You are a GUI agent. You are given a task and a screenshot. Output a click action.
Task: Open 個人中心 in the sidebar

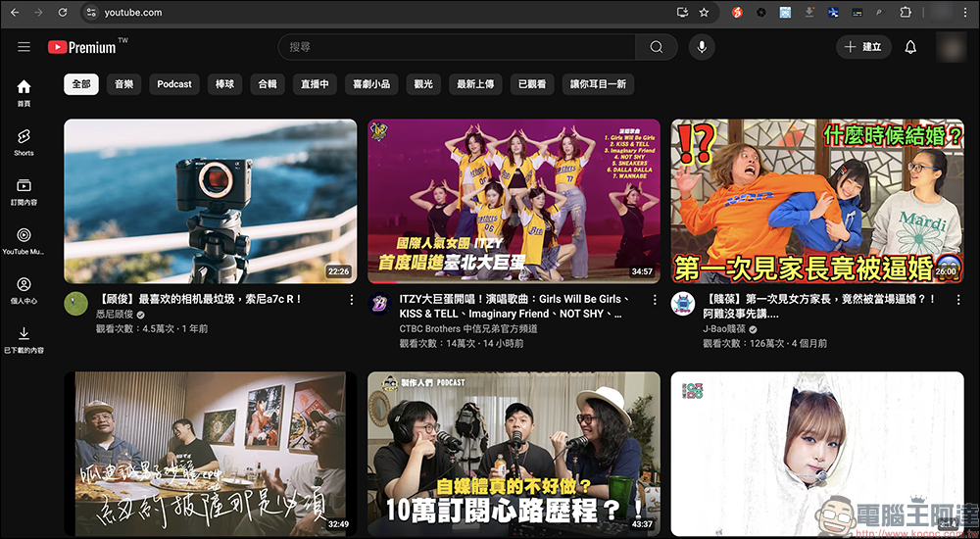(x=24, y=291)
